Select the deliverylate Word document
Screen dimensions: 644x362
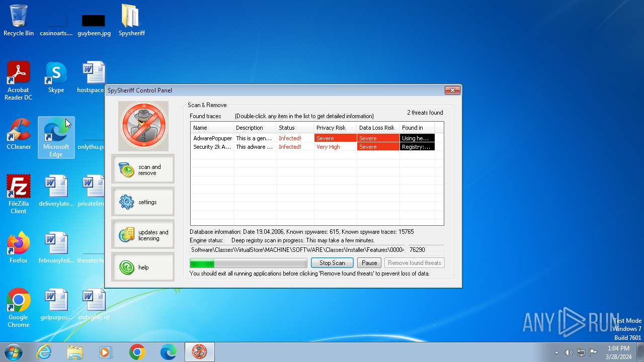click(x=56, y=191)
